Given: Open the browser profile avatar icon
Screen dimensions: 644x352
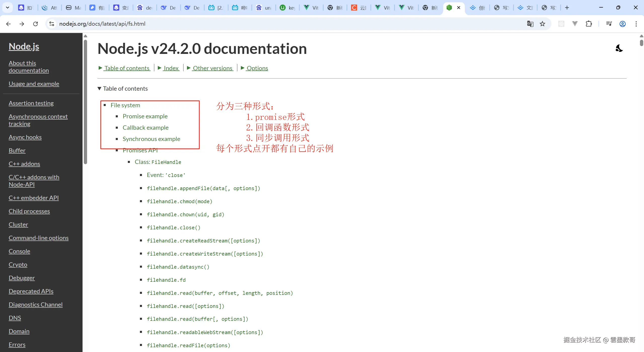Looking at the screenshot, I should pos(622,24).
